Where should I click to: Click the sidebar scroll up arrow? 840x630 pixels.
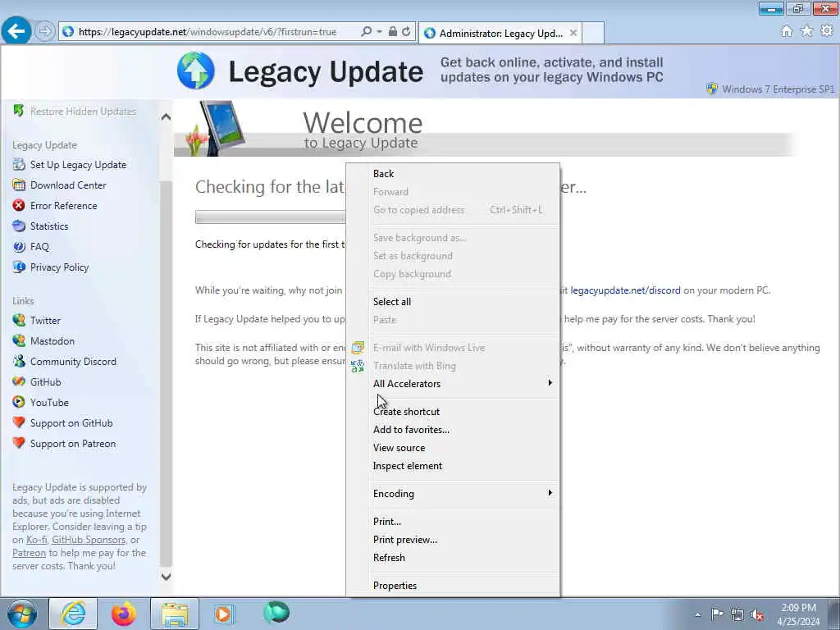[166, 116]
